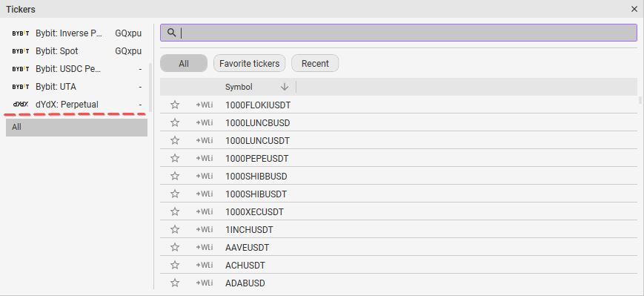The width and height of the screenshot is (644, 296).
Task: Open the 1000FLOKIUSDT ticker
Action: [258, 105]
